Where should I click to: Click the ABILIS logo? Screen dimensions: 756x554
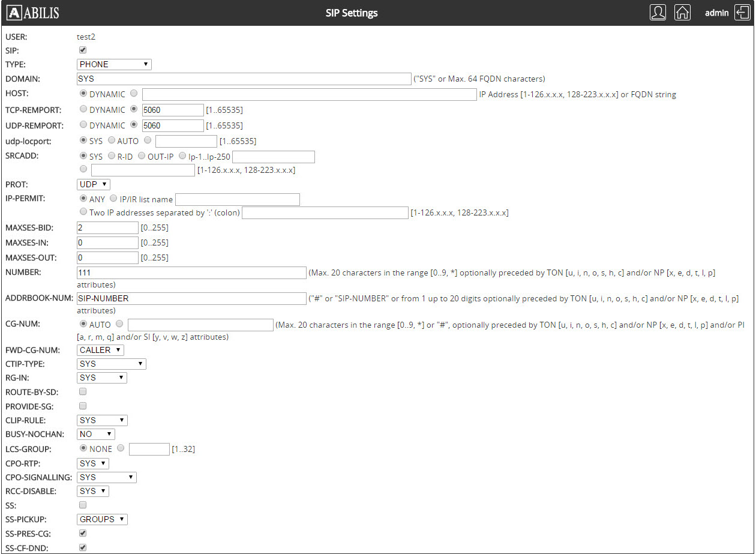coord(33,13)
